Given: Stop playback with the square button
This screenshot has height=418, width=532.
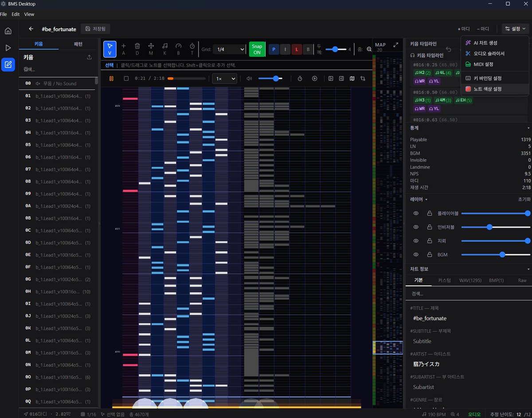Looking at the screenshot, I should pyautogui.click(x=126, y=79).
